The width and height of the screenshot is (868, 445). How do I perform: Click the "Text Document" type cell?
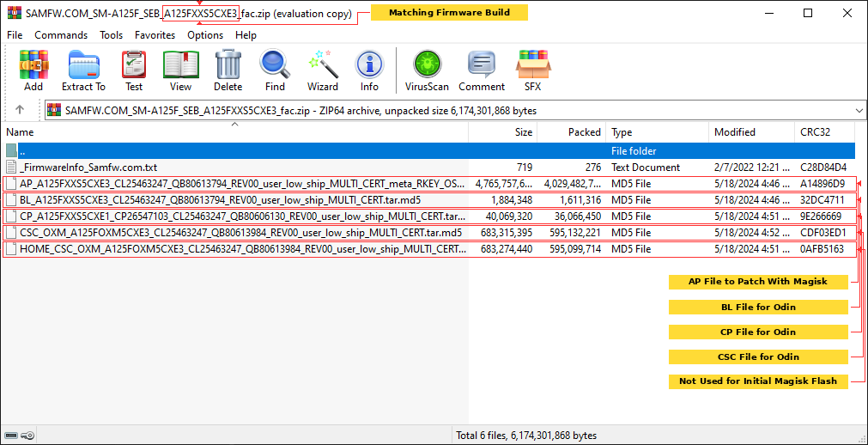(x=646, y=167)
